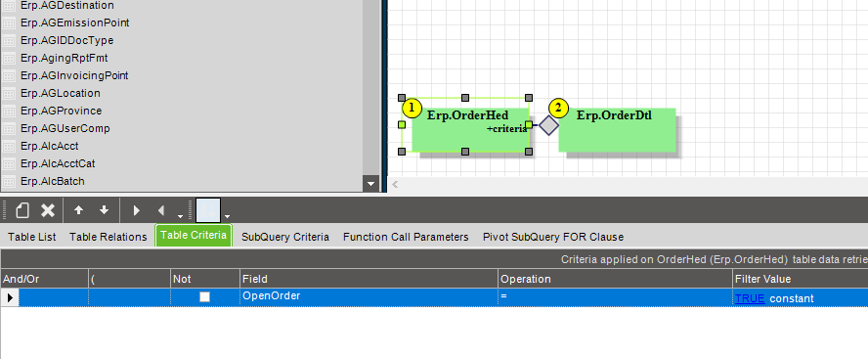
Task: Click table icon beside Erp.AlcAcct
Action: [8, 147]
